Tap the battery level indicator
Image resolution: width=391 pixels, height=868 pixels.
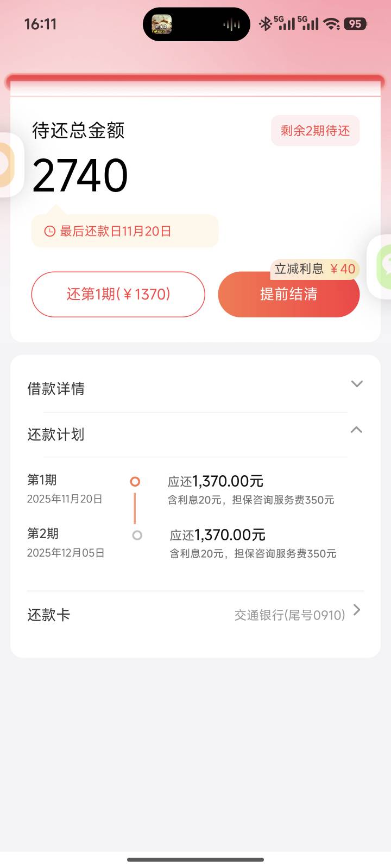tap(356, 23)
